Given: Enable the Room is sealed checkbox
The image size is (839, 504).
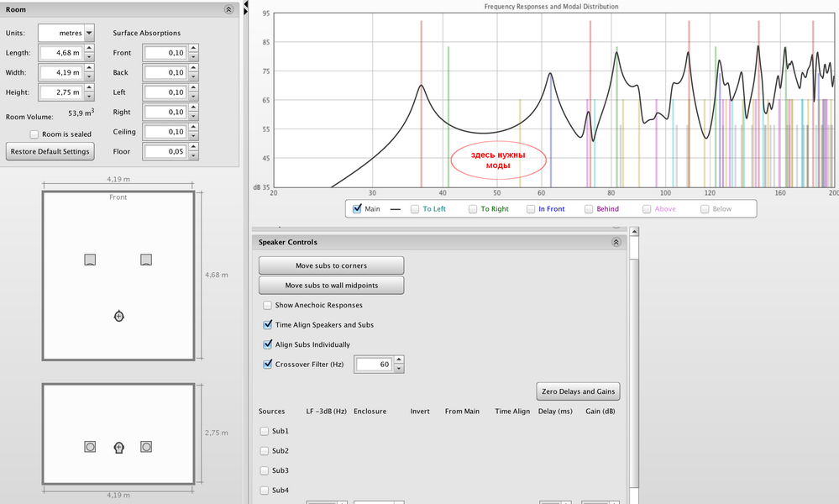Looking at the screenshot, I should coord(34,134).
